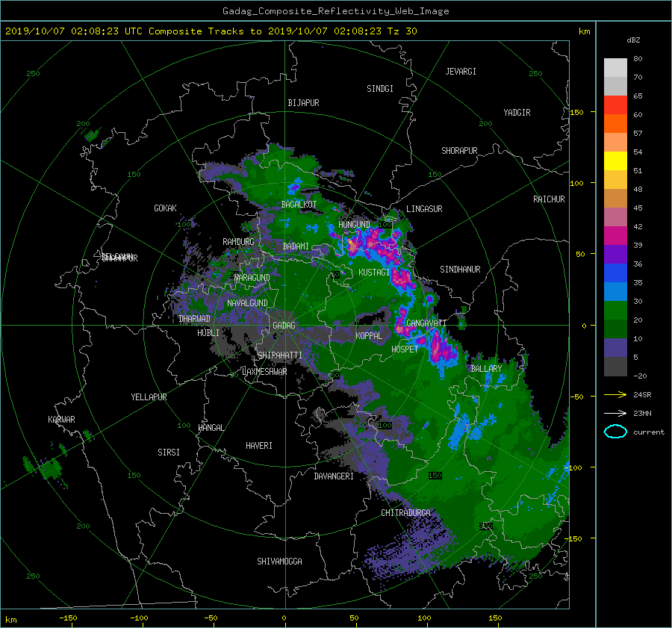Image resolution: width=672 pixels, height=628 pixels.
Task: Select the dark gray 5 dBZ swatch
Action: 615,366
